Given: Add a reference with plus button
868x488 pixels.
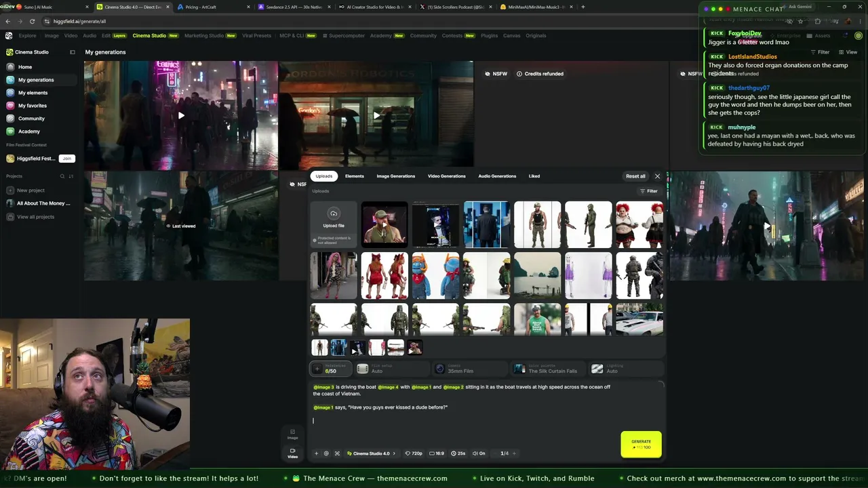Looking at the screenshot, I should coord(317,369).
